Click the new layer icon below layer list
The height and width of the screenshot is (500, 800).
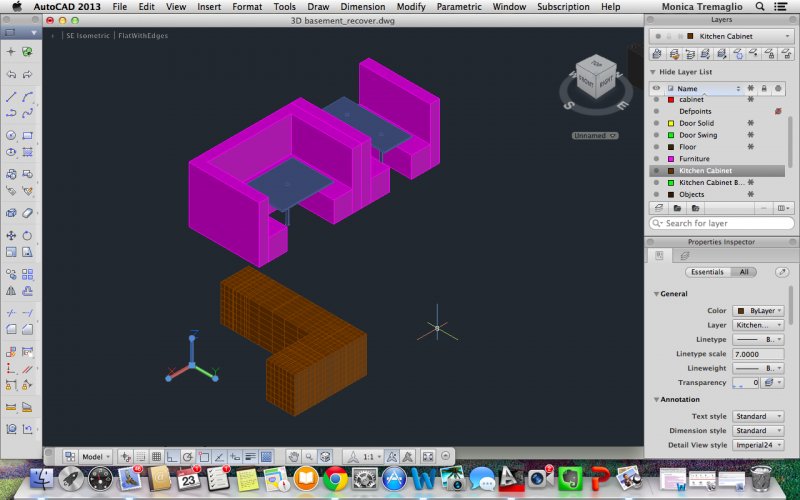tap(660, 208)
